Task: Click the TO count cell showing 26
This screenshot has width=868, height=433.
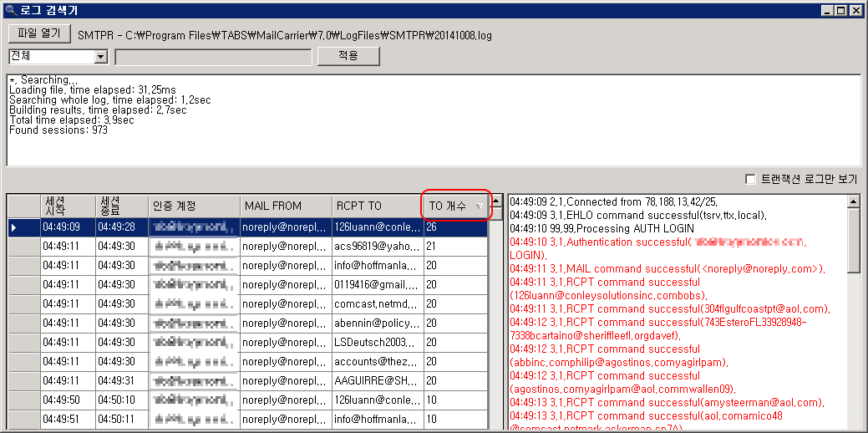Action: 456,227
